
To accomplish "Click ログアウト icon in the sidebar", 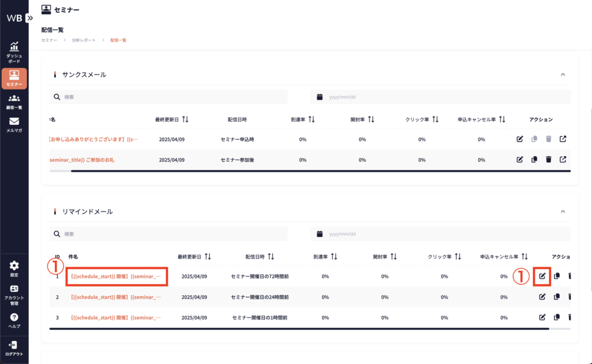I will click(x=14, y=348).
